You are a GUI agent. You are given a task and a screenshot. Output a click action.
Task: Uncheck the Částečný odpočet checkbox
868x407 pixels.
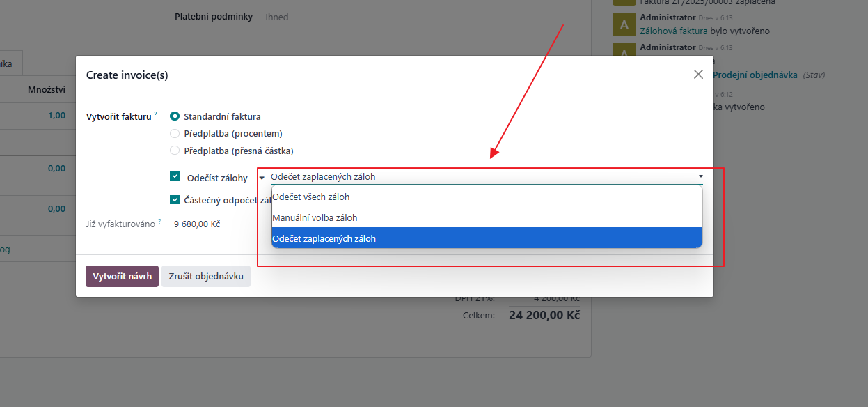pyautogui.click(x=175, y=200)
